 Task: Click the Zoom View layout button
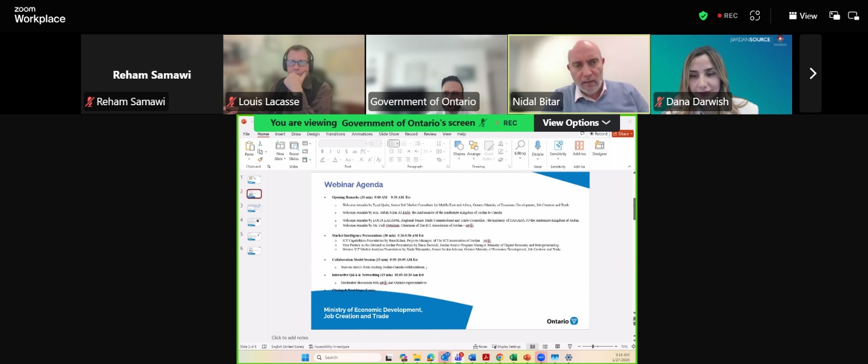click(x=803, y=16)
